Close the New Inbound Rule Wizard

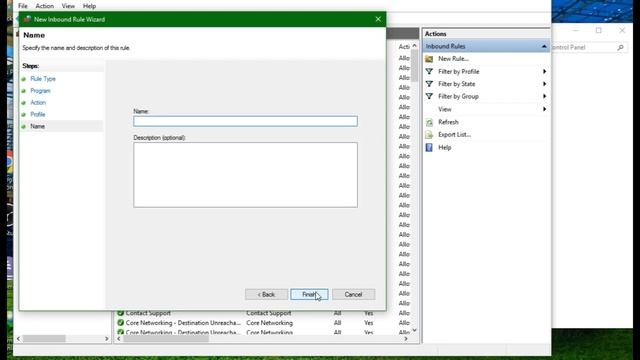tap(378, 19)
